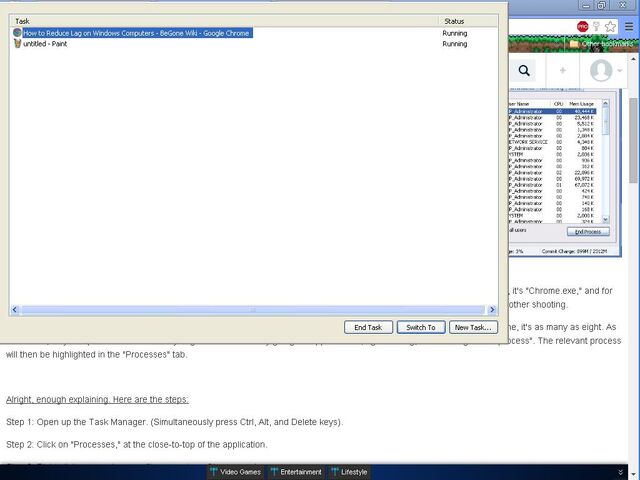Viewport: 640px width, 480px height.
Task: Click the Switch To button
Action: click(x=421, y=327)
